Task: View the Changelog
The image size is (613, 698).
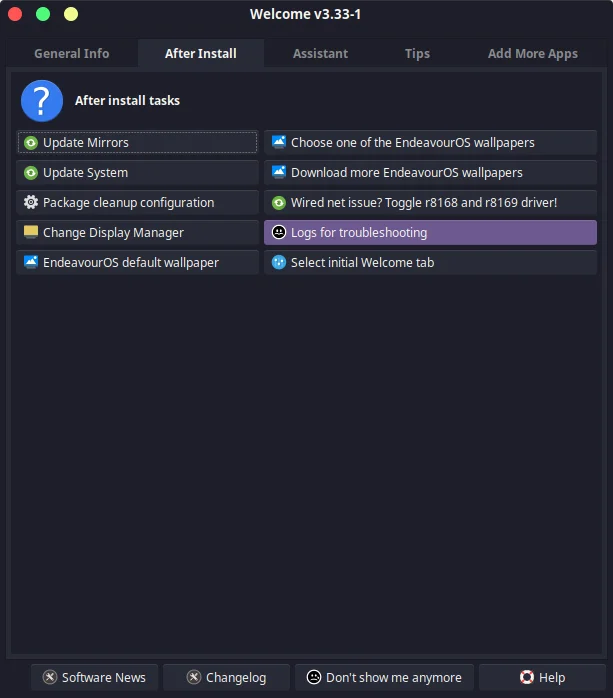Action: coord(226,677)
